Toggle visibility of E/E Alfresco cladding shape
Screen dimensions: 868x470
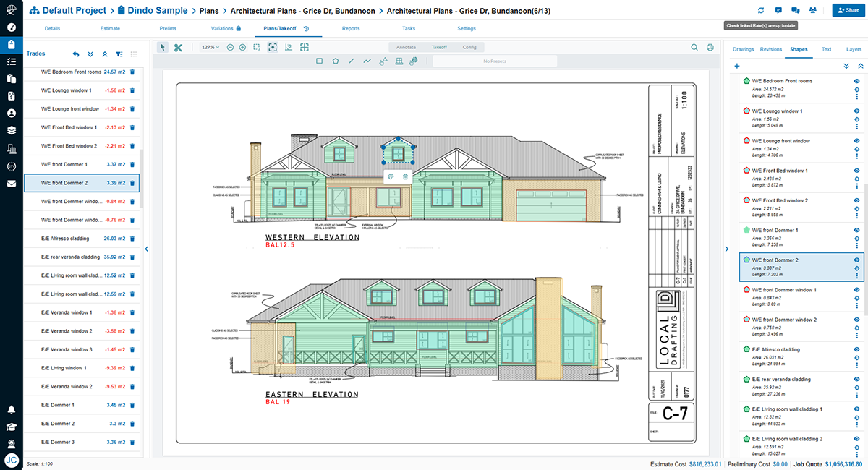point(856,349)
